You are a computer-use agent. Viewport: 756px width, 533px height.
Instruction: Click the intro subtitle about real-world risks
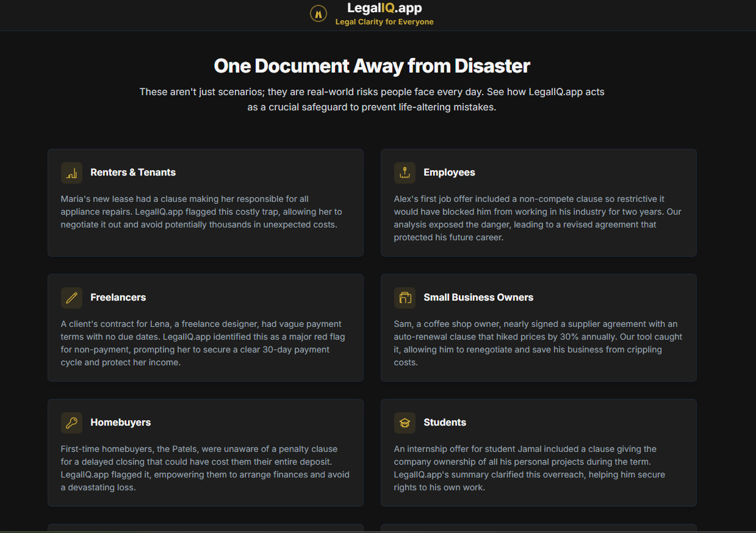click(x=372, y=99)
